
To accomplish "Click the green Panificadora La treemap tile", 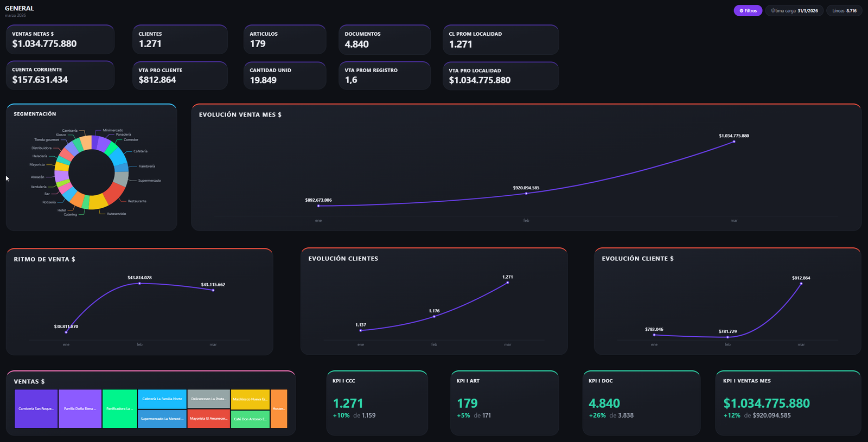I will [x=119, y=408].
